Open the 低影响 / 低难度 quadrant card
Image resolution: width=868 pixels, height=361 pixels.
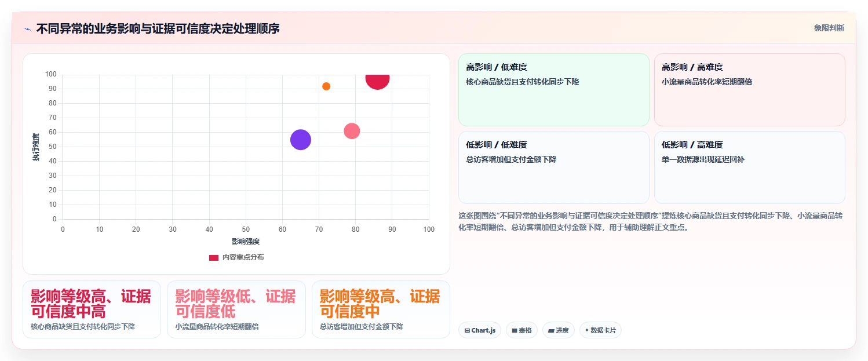click(x=554, y=167)
